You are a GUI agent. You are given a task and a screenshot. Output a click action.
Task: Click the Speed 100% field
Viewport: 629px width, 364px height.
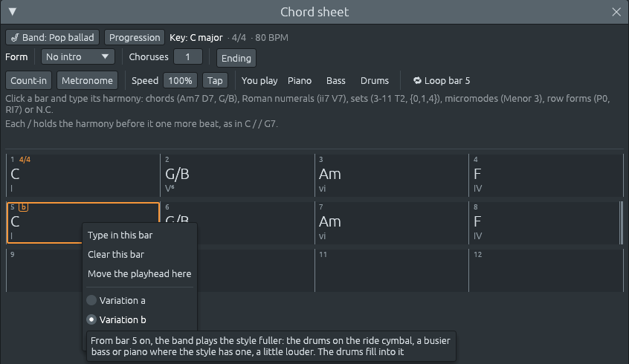pos(180,80)
